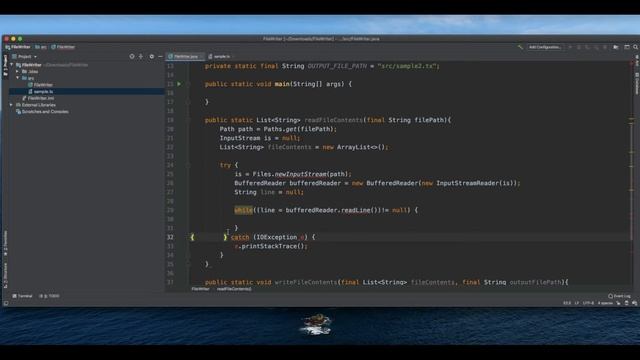Open Project view dropdown

(x=24, y=56)
